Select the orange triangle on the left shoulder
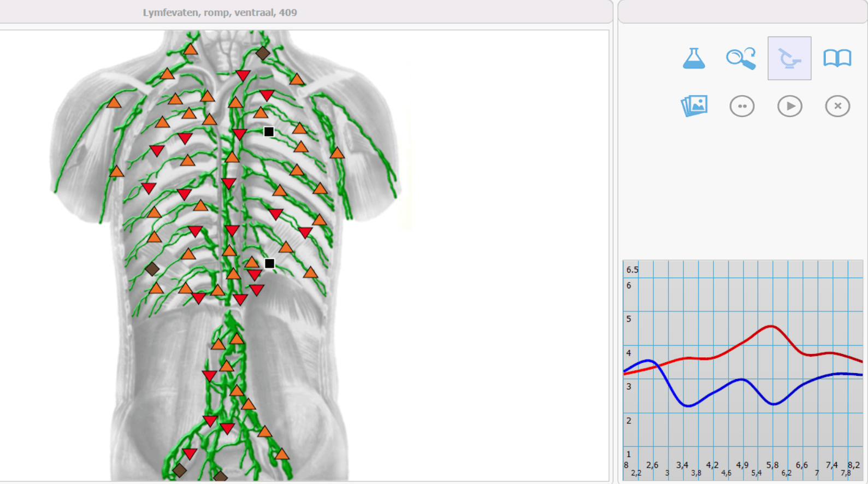This screenshot has height=484, width=868. (x=114, y=102)
